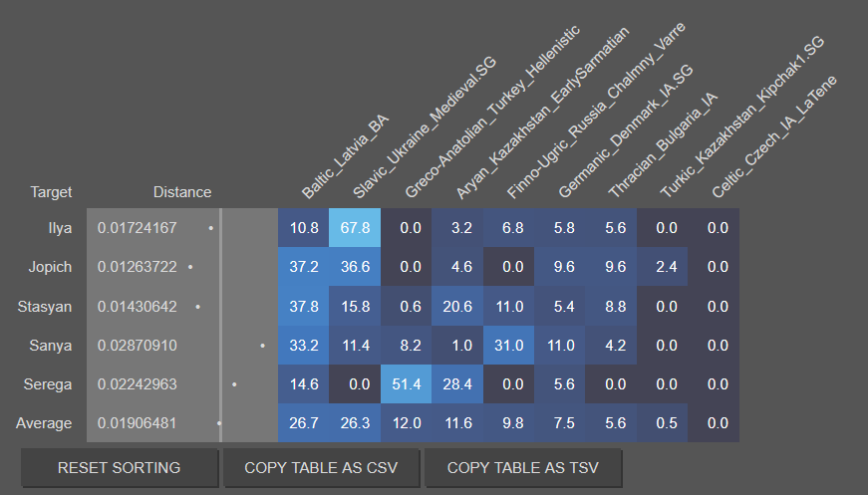
Task: Sort by the Target column header
Action: click(x=51, y=192)
